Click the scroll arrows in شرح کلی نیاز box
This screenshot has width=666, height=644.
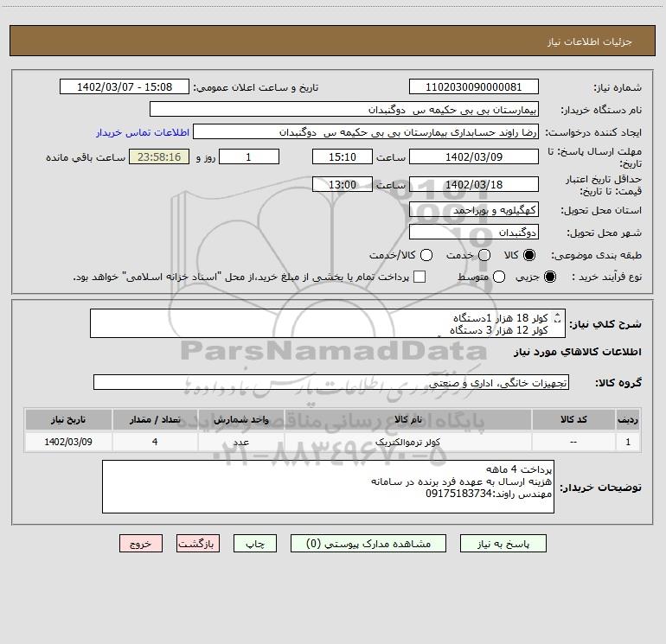(x=558, y=317)
